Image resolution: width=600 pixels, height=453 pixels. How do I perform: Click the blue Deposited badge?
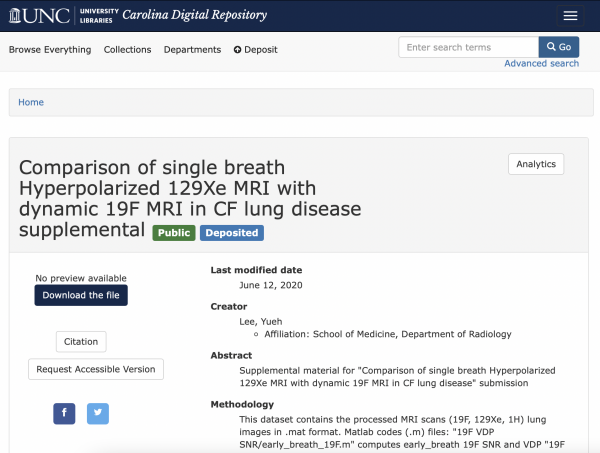coord(231,233)
